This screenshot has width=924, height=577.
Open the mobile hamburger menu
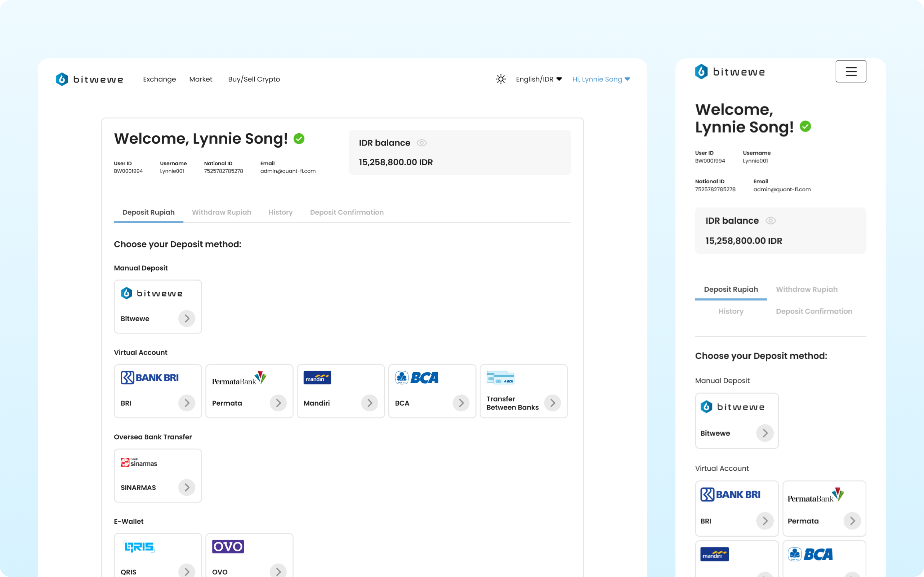(851, 71)
